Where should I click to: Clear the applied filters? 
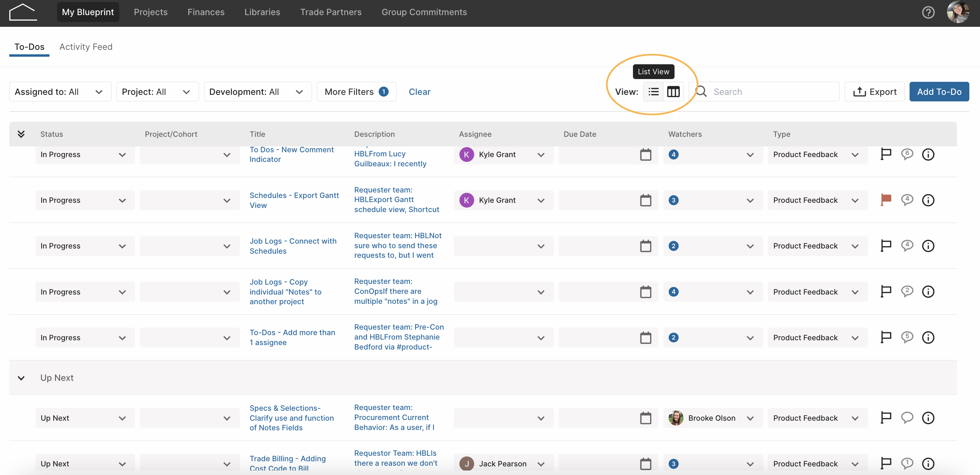[419, 92]
